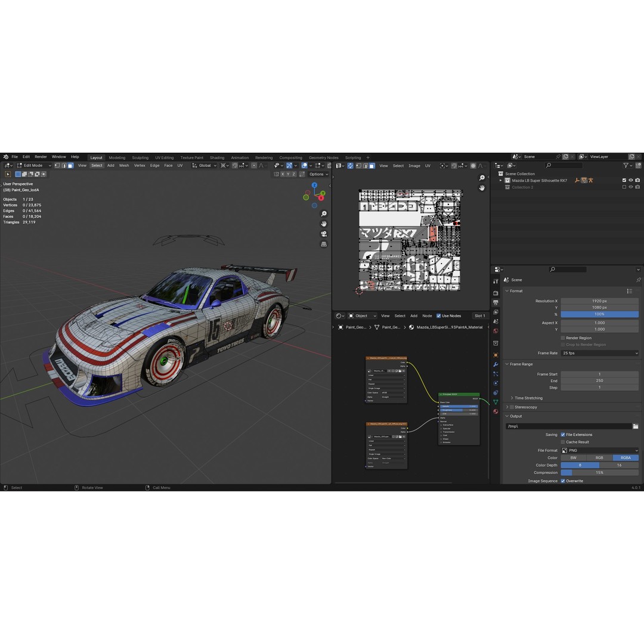Open the Modifiers wrench tab icon
This screenshot has width=644, height=644.
coord(496,364)
